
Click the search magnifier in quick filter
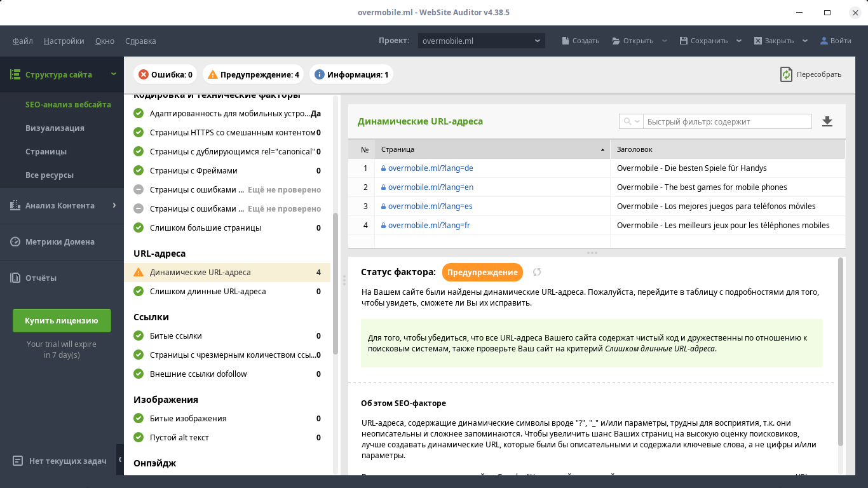[x=628, y=121]
